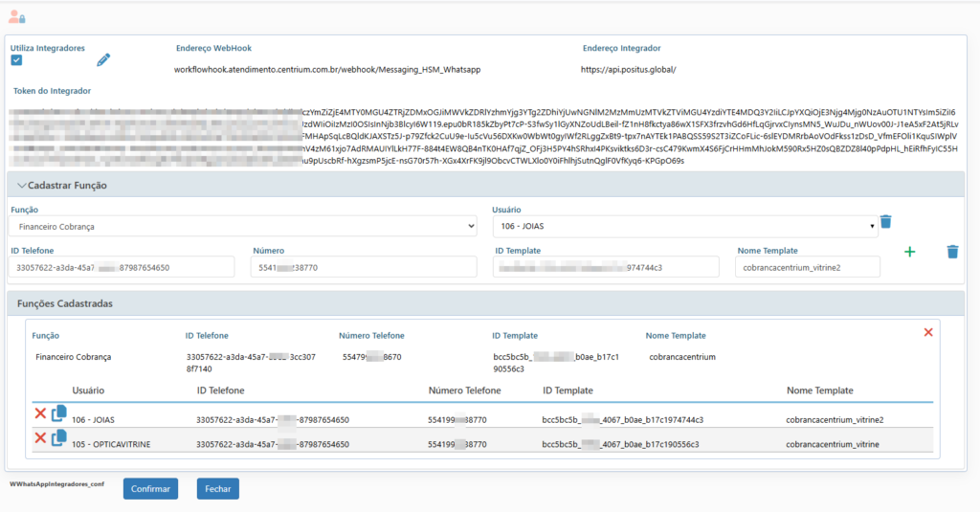Uncheck the Utiliza Integradores checkbox

point(16,60)
